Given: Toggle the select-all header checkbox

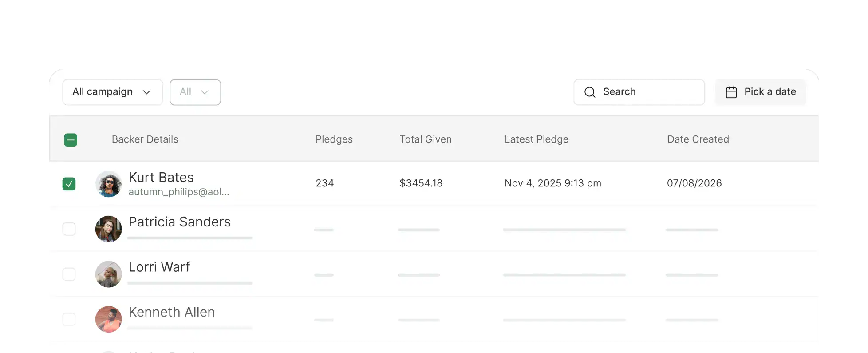Looking at the screenshot, I should pyautogui.click(x=71, y=140).
